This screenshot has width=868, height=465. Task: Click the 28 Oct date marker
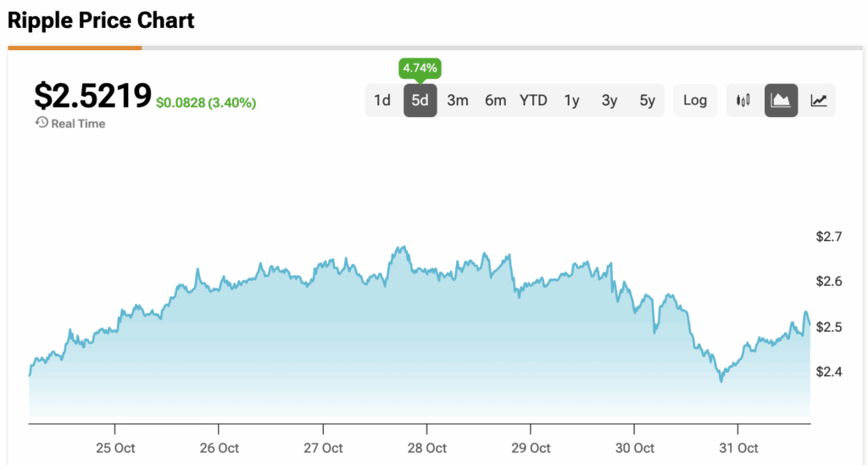click(426, 448)
